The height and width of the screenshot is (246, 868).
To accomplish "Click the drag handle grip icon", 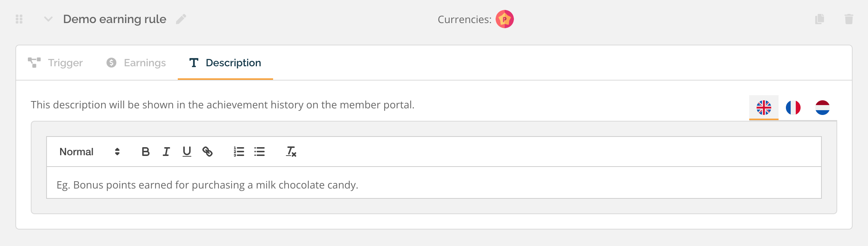I will (x=19, y=19).
